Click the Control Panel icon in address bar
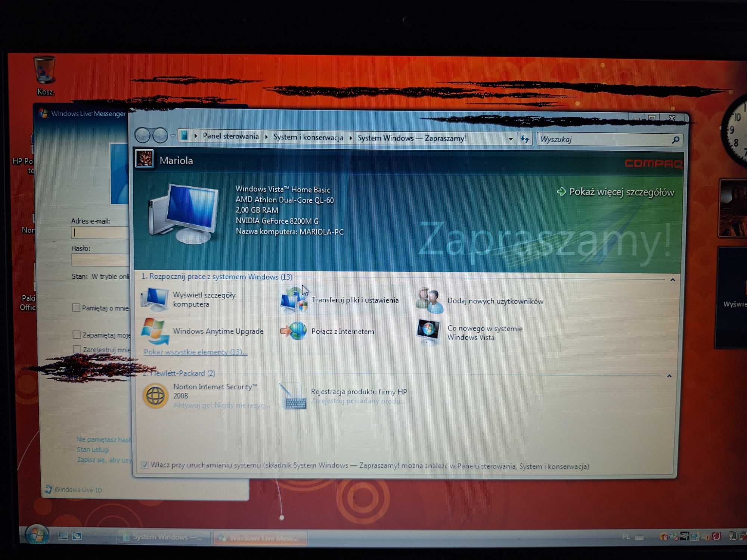 click(185, 136)
